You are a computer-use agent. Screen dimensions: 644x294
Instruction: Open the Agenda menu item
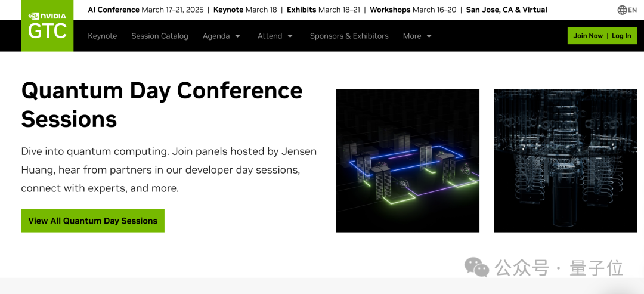click(x=216, y=36)
